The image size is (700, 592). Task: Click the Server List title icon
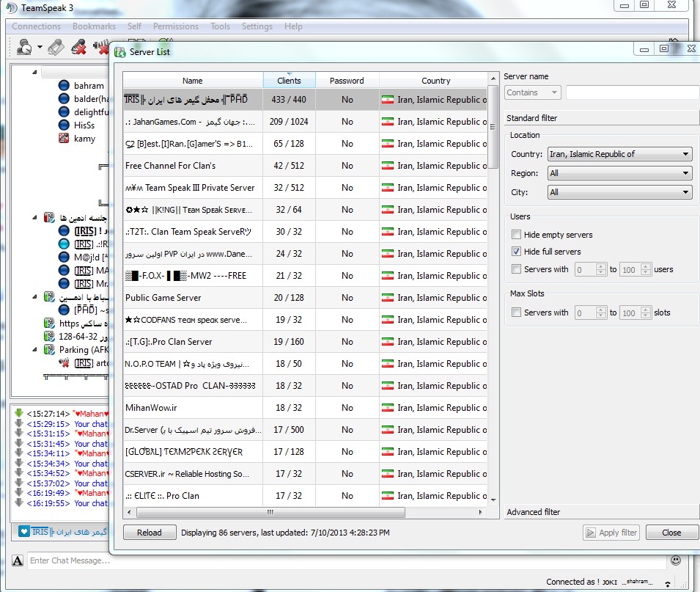pos(119,52)
